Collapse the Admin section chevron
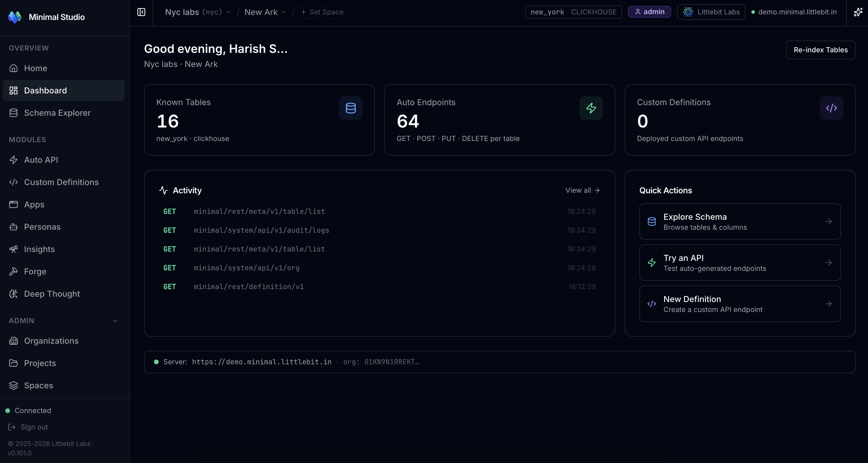Screen dimensions: 868x463 pos(115,321)
